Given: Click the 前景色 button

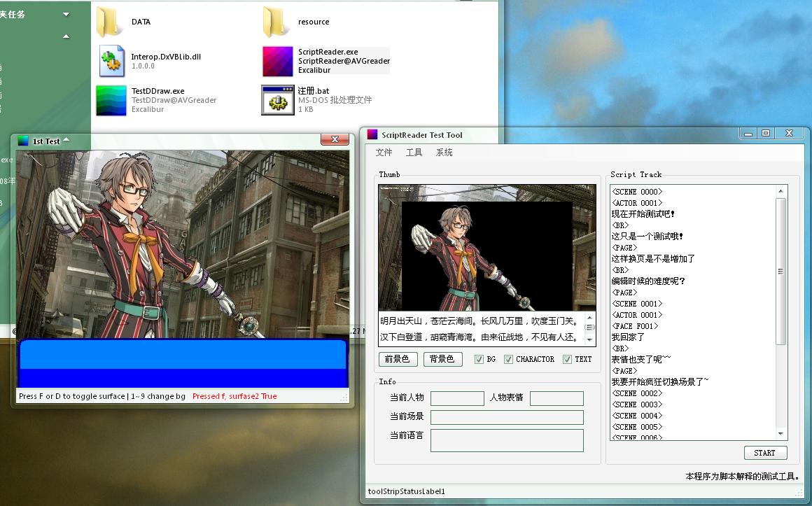Looking at the screenshot, I should pos(398,359).
